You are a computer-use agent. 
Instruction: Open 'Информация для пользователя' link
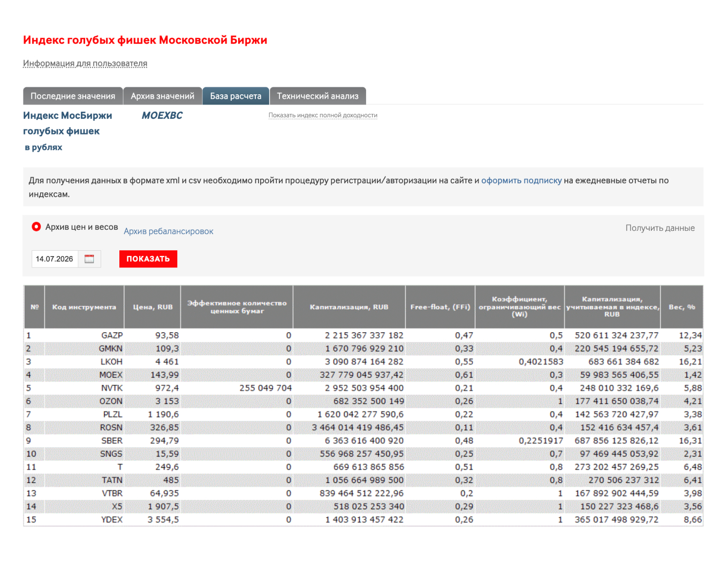(x=85, y=63)
